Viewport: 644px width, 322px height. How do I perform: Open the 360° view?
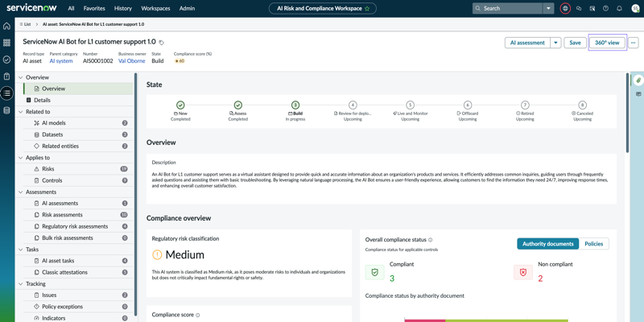[607, 43]
